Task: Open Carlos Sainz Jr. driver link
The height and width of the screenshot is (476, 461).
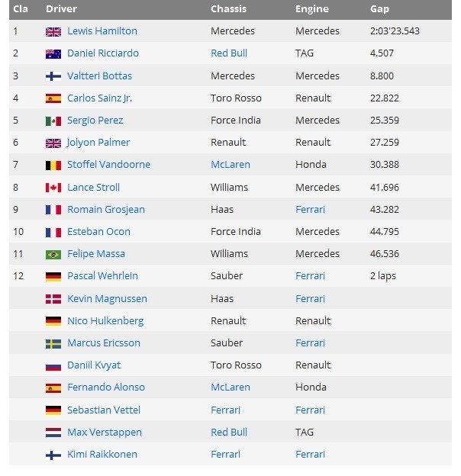Action: point(99,98)
